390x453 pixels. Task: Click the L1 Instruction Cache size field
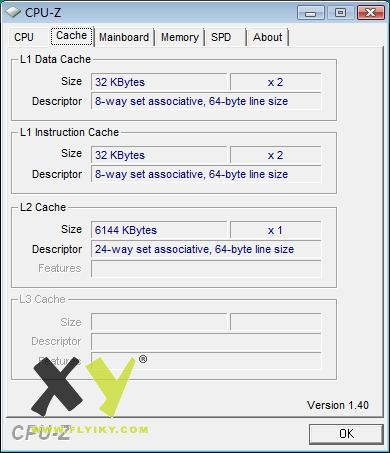[159, 155]
